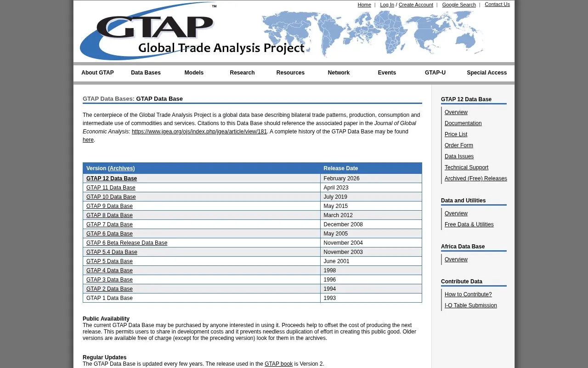
Task: Click the 'February 2026' release date cell
Action: point(371,178)
